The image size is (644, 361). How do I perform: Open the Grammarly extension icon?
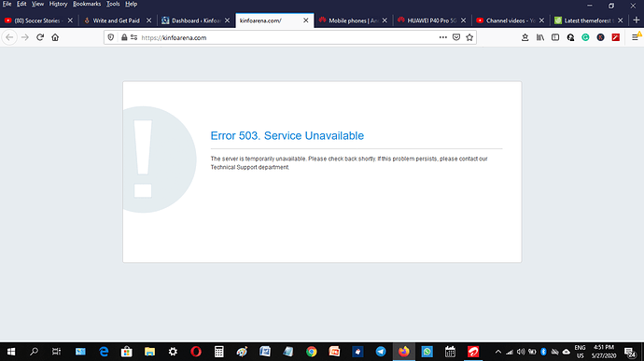585,37
